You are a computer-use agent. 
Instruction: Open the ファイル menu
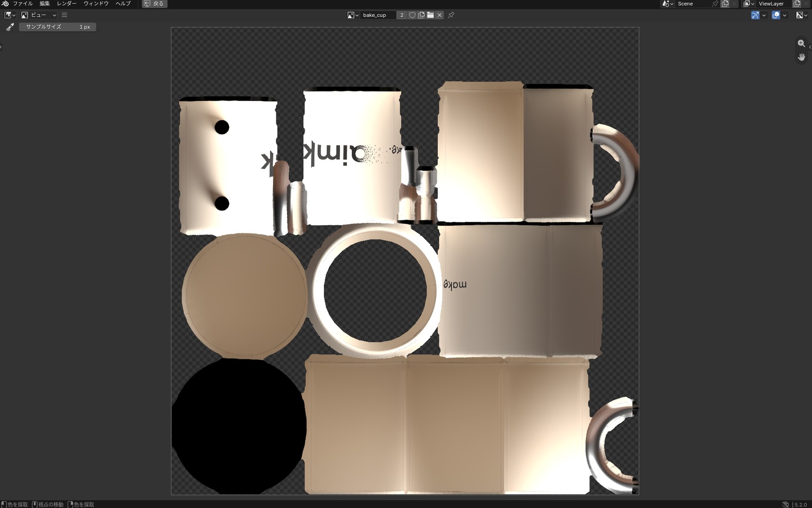tap(23, 3)
